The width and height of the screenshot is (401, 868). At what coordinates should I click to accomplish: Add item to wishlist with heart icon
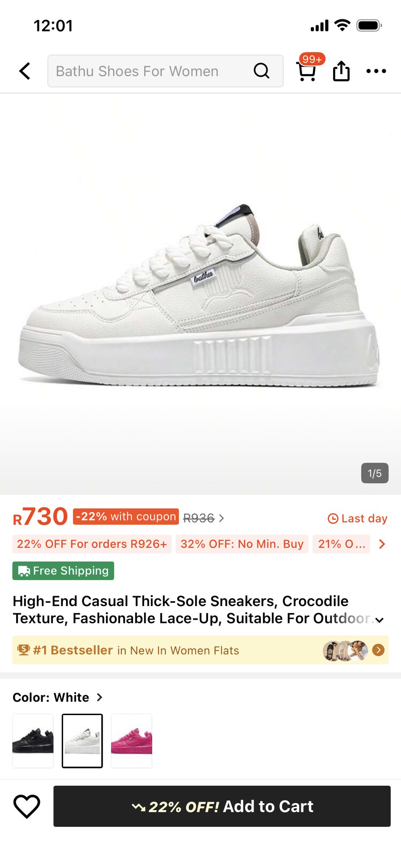coord(27,806)
